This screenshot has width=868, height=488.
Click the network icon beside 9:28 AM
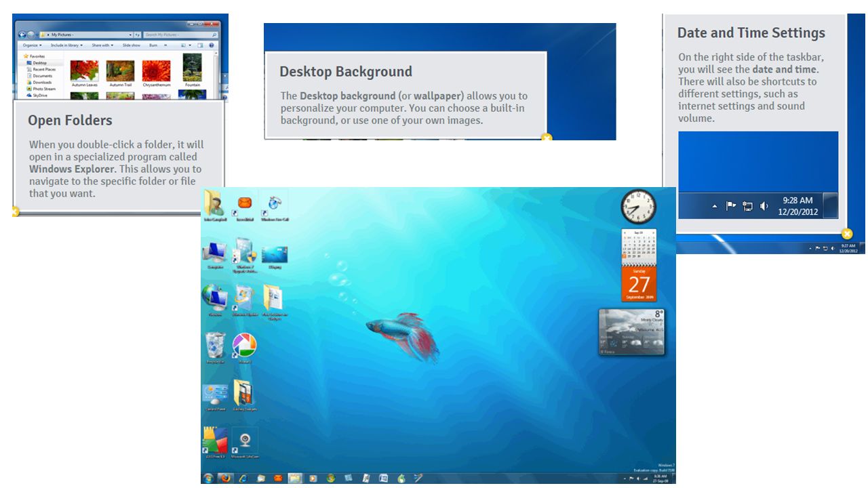[x=747, y=206]
